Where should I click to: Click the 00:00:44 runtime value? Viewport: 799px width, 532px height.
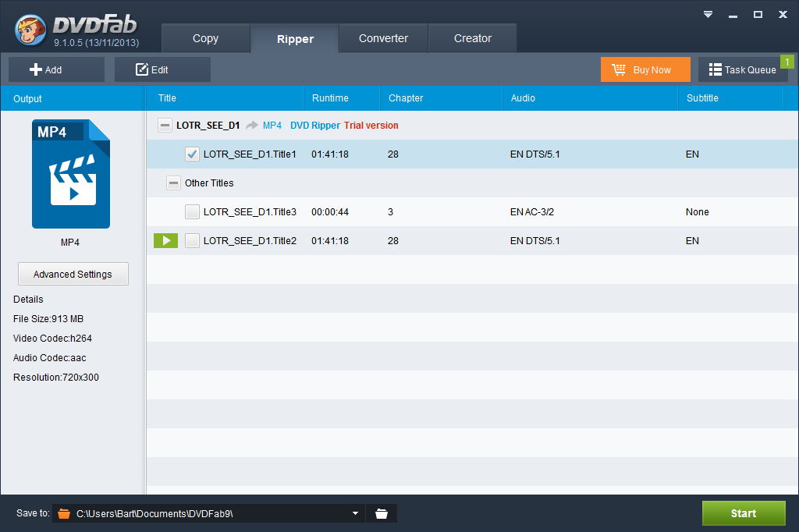(330, 212)
